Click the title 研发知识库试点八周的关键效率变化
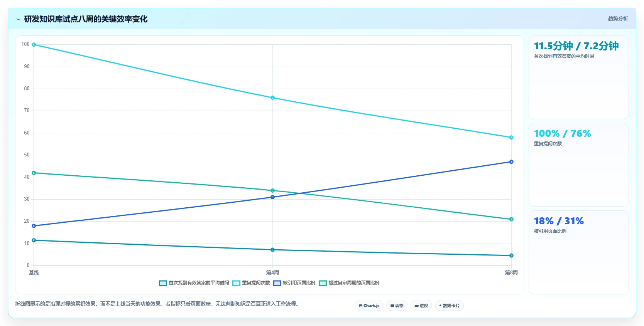This screenshot has height=326, width=644. click(86, 19)
